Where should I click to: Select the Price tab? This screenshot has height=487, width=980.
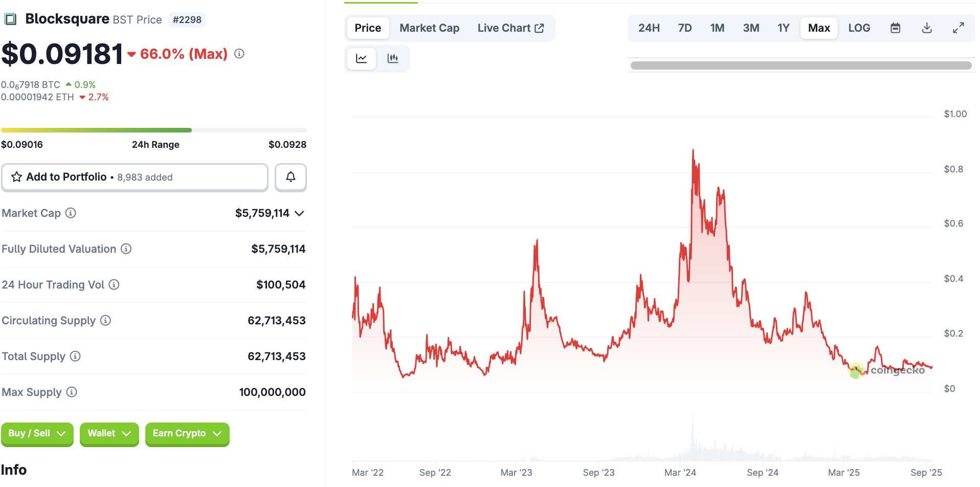coord(368,28)
